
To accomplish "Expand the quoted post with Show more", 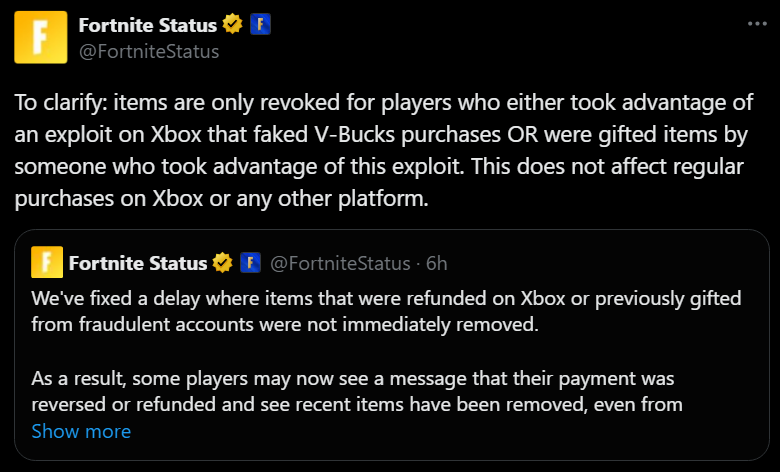I will (81, 431).
